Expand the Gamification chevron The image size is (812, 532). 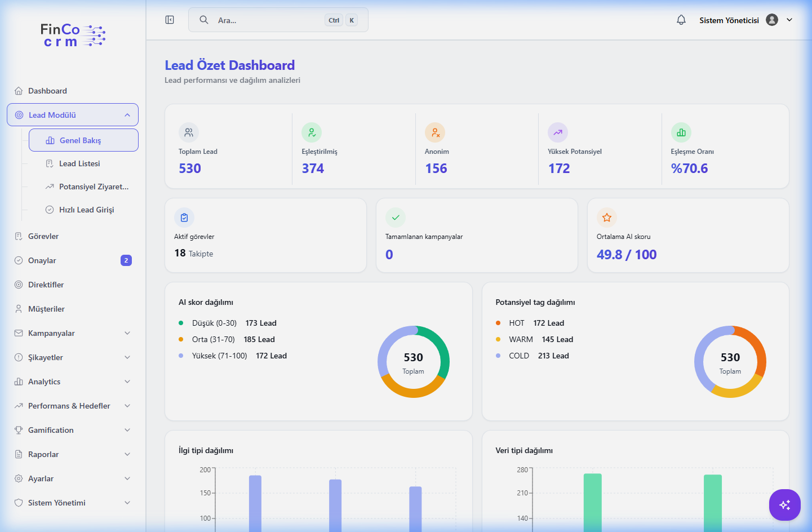pyautogui.click(x=127, y=430)
